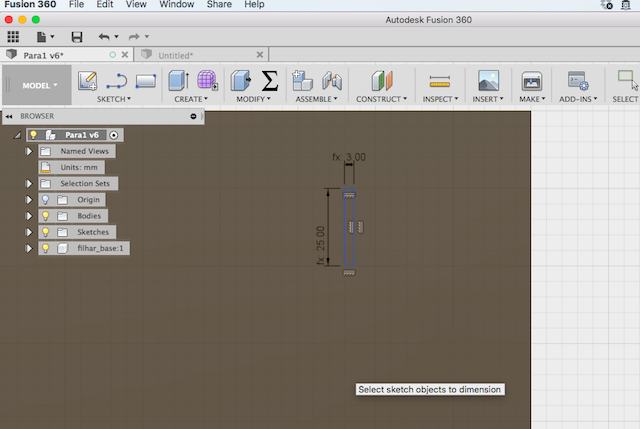Open the Scripts and Add-Ins icon
This screenshot has width=640, height=429.
[x=578, y=80]
